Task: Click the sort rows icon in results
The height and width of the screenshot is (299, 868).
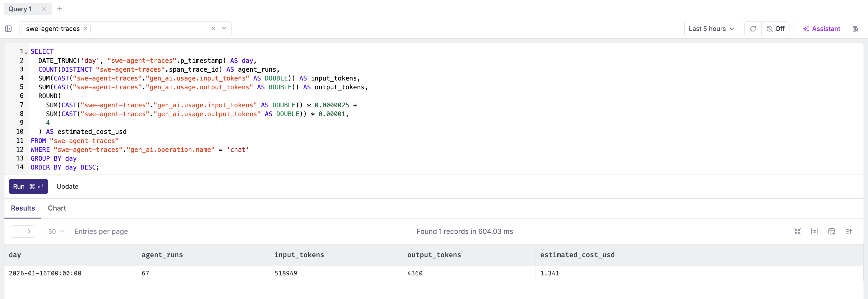Action: pyautogui.click(x=849, y=231)
